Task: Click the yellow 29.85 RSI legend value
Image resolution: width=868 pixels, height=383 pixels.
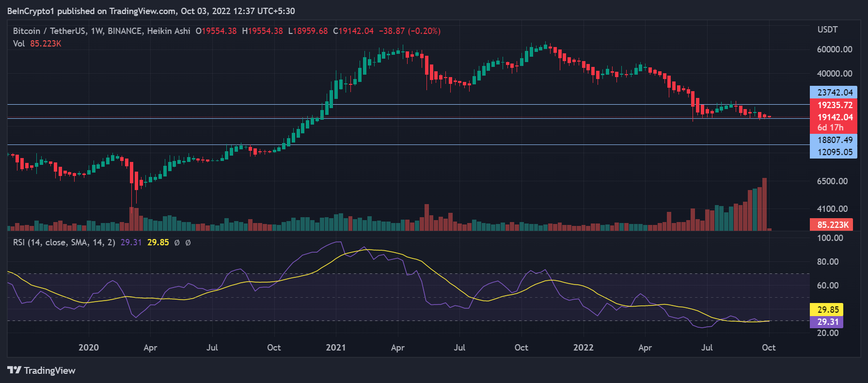Action: point(158,242)
